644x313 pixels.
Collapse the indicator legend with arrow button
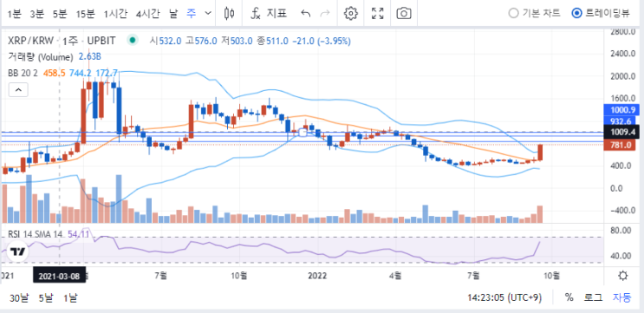point(18,89)
